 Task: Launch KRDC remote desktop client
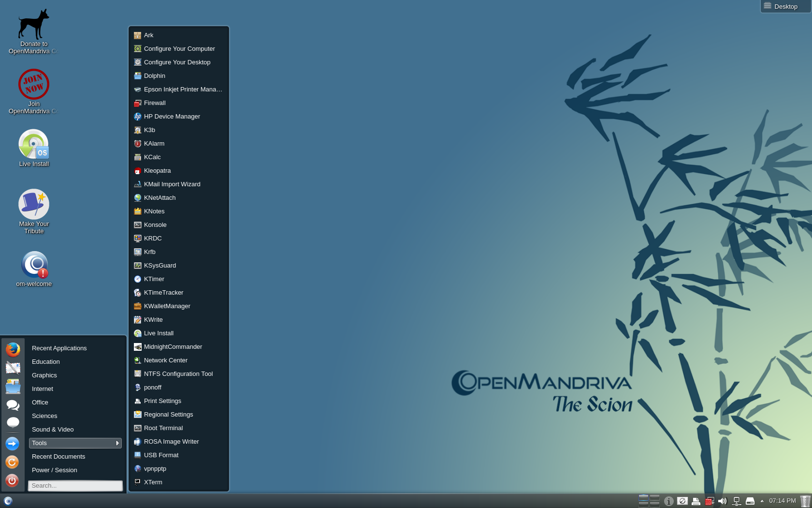[179, 239]
